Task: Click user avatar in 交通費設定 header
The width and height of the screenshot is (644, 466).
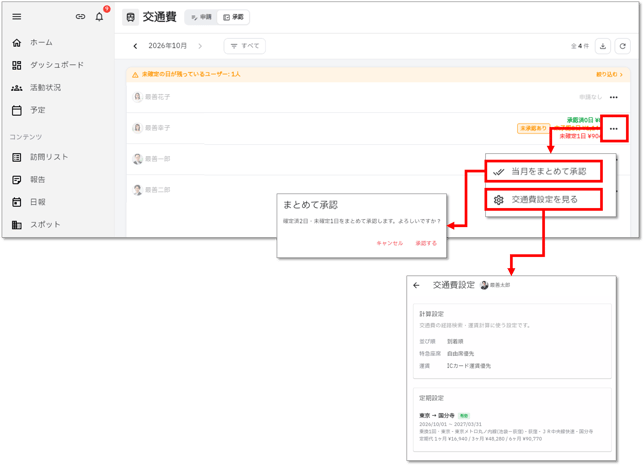Action: (x=484, y=285)
